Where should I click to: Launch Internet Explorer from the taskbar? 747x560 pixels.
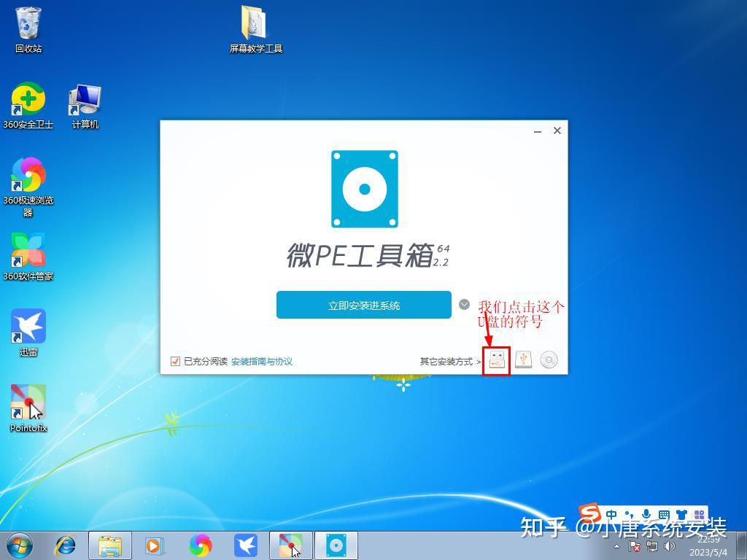(65, 545)
